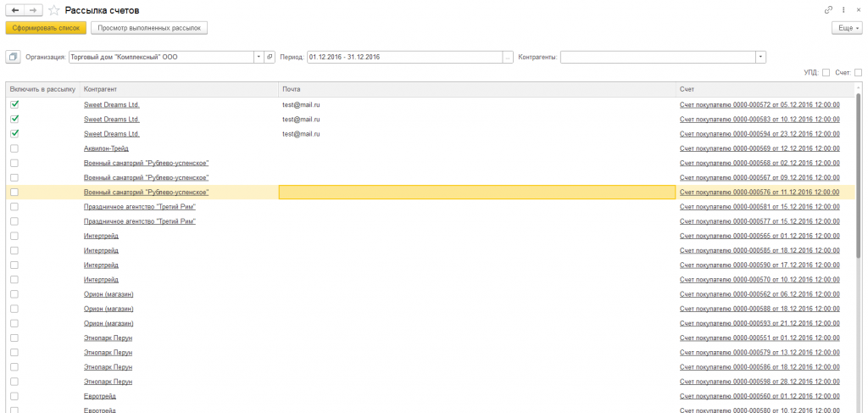The height and width of the screenshot is (413, 868).
Task: Uncheck the row for invoice 0000-000583
Action: pos(14,119)
